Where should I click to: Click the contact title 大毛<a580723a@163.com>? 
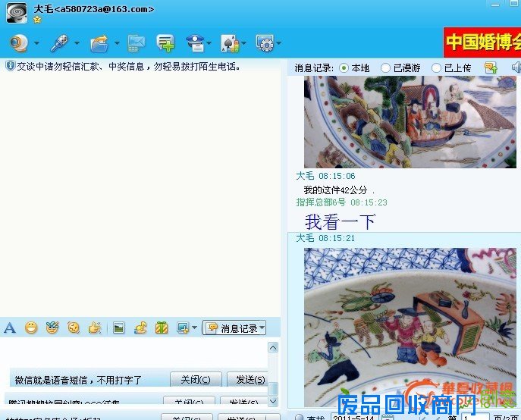pos(94,9)
